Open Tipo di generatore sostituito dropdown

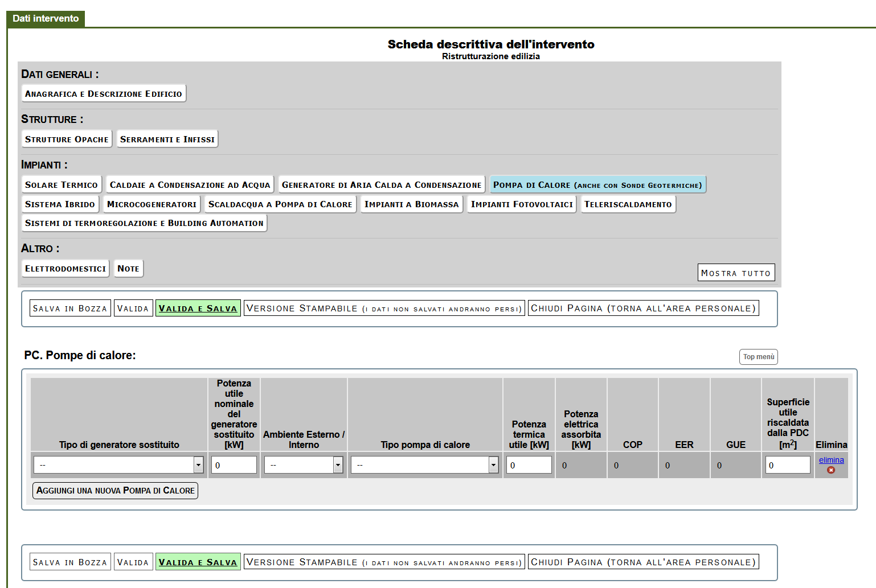point(118,465)
